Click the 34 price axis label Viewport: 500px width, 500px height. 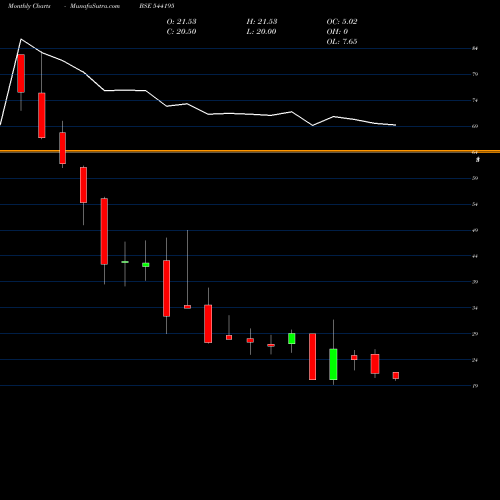pyautogui.click(x=475, y=308)
